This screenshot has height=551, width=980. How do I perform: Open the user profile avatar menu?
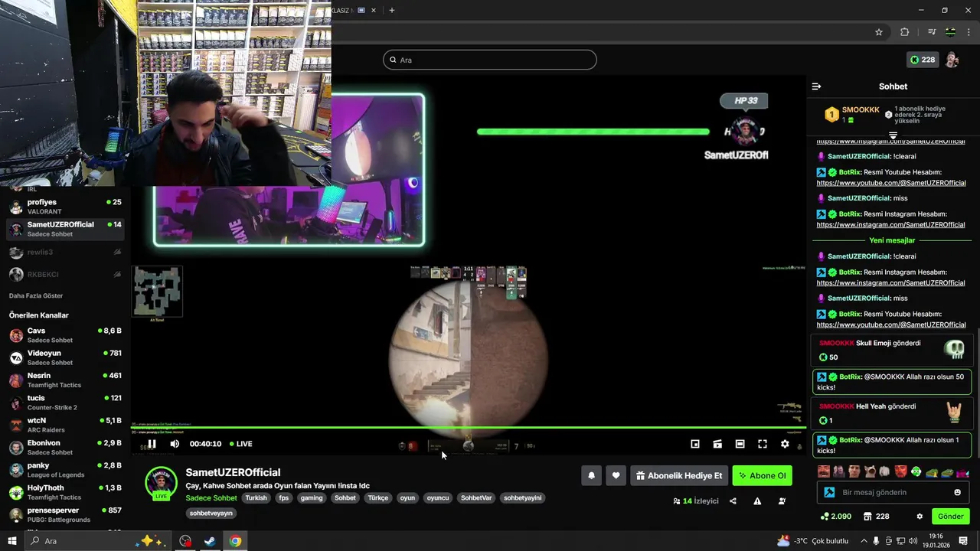[x=952, y=60]
